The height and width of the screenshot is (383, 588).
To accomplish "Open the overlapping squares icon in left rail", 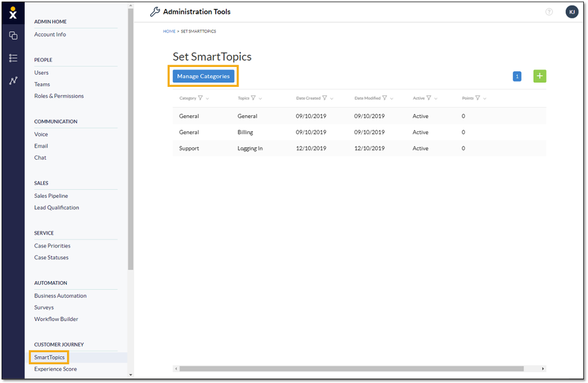I will 13,36.
